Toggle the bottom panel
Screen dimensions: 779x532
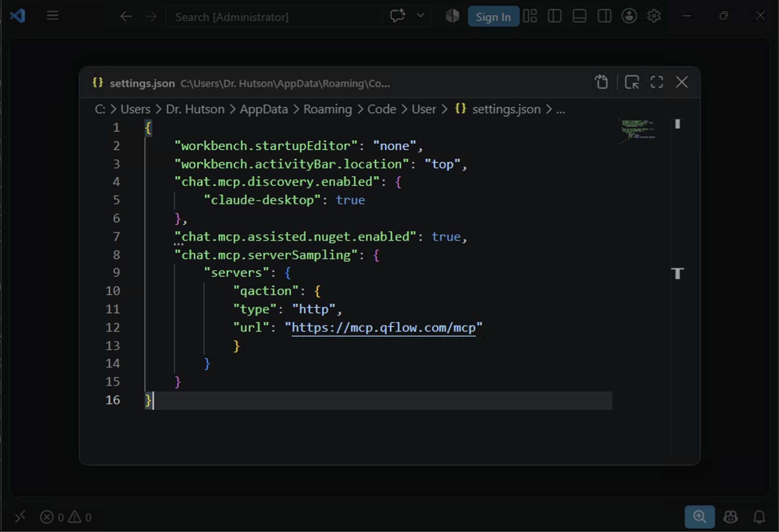click(579, 16)
